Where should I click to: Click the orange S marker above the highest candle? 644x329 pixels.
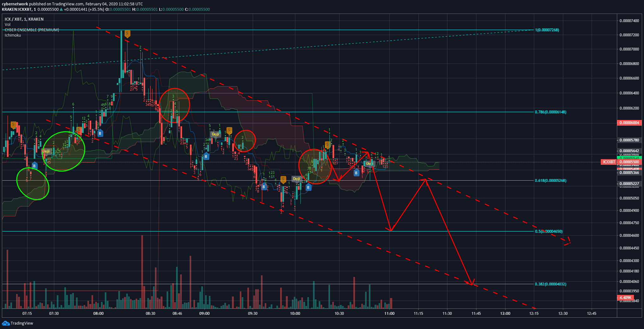coord(127,34)
